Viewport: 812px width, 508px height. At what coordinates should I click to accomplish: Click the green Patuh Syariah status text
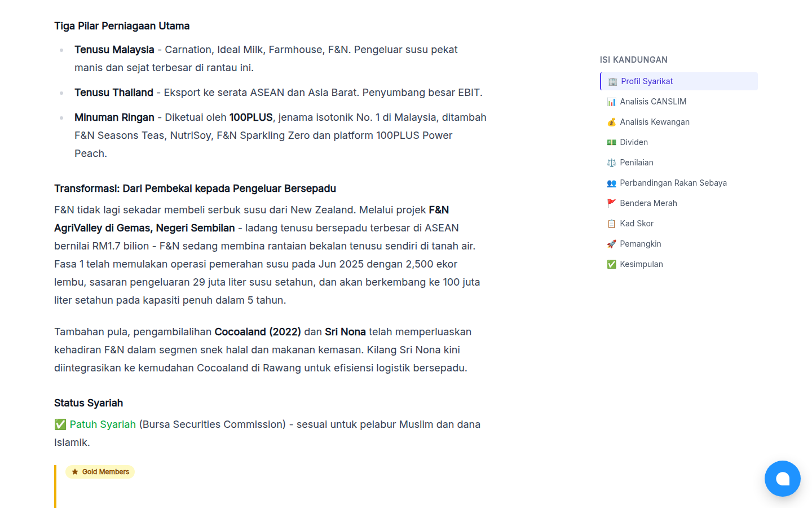coord(103,424)
